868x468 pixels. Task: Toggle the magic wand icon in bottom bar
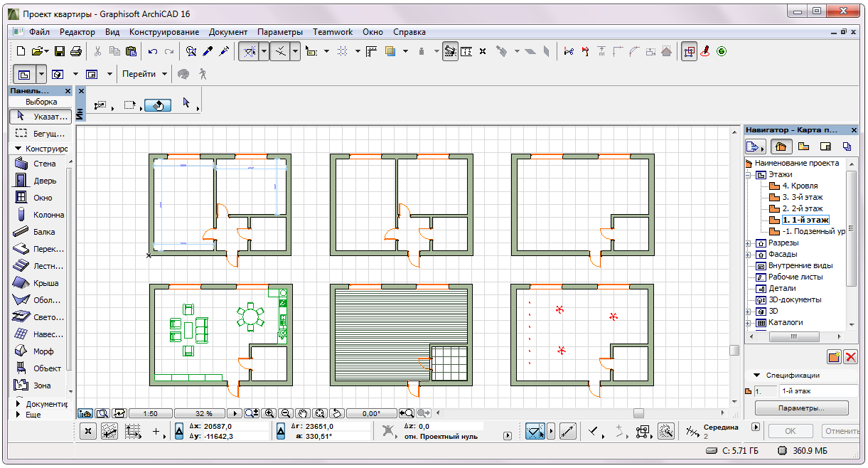tap(666, 431)
